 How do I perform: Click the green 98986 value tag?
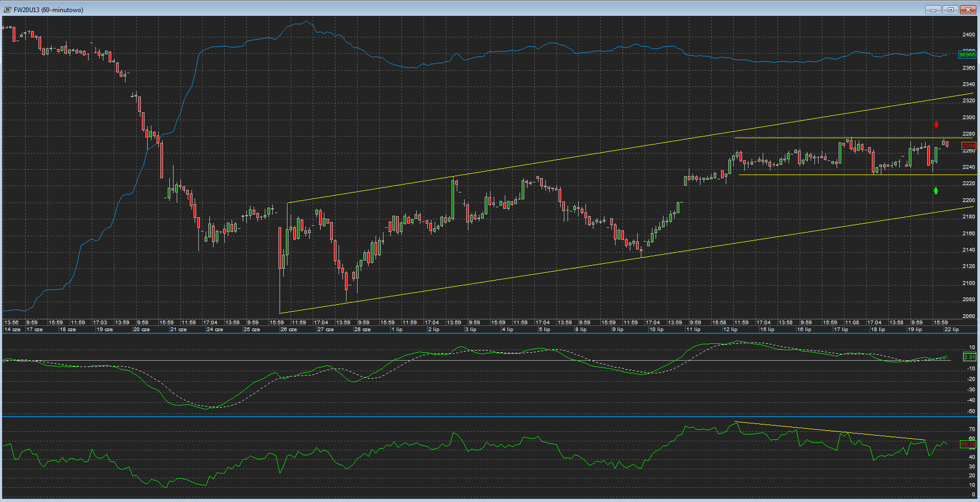coord(967,55)
